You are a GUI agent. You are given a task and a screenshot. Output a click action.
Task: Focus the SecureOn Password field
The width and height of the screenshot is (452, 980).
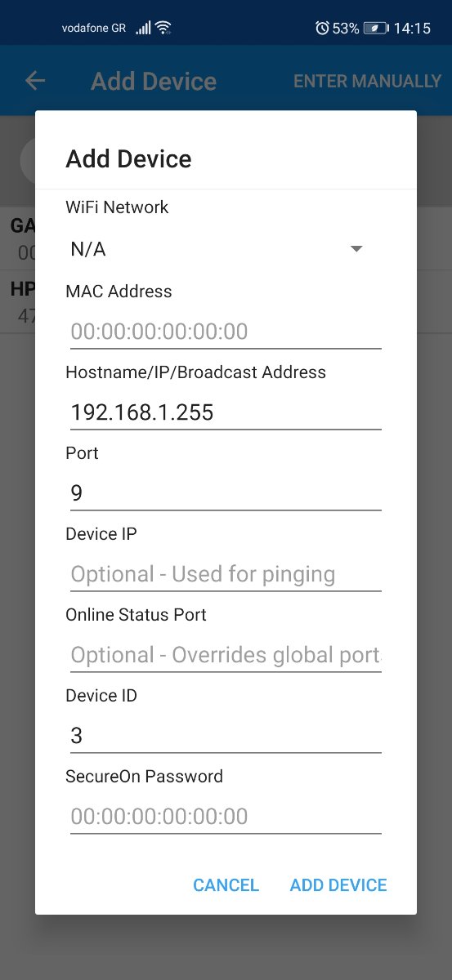pyautogui.click(x=226, y=816)
